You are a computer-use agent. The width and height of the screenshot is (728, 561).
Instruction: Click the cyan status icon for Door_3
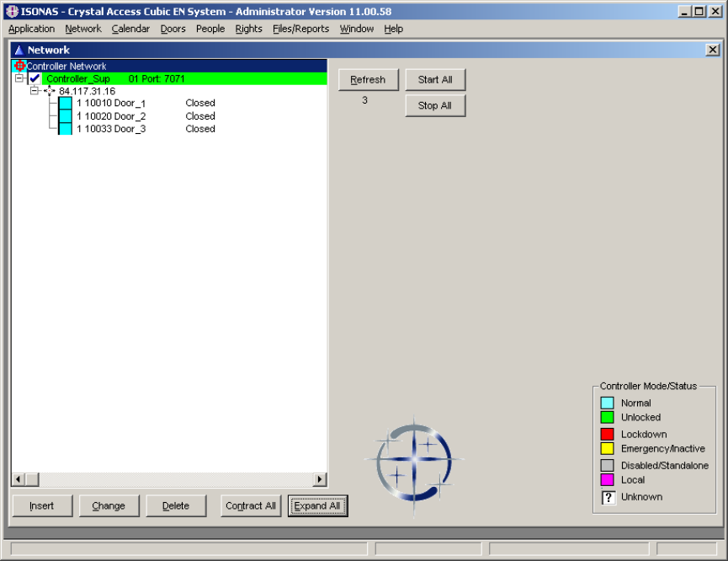pyautogui.click(x=66, y=129)
